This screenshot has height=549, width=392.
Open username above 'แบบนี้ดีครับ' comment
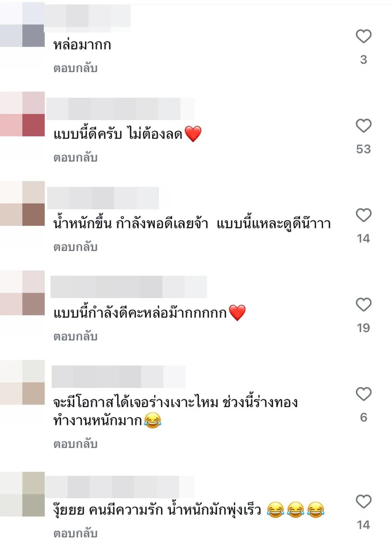point(120,109)
